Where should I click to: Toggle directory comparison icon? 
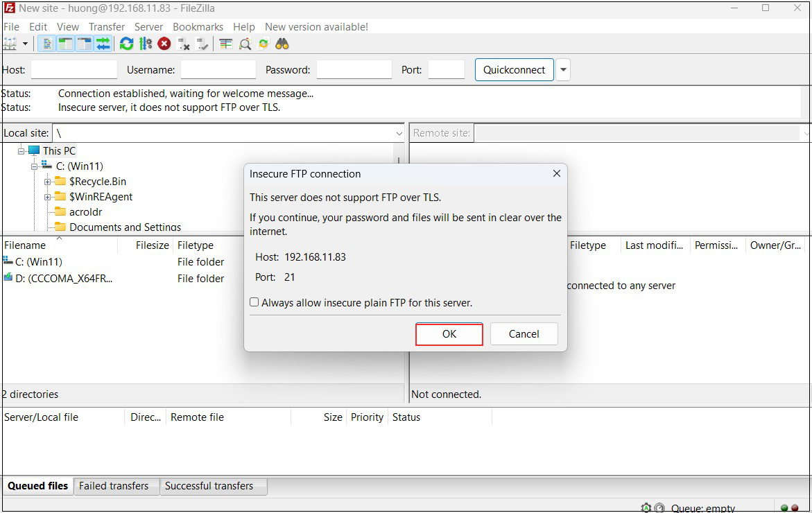click(x=245, y=44)
